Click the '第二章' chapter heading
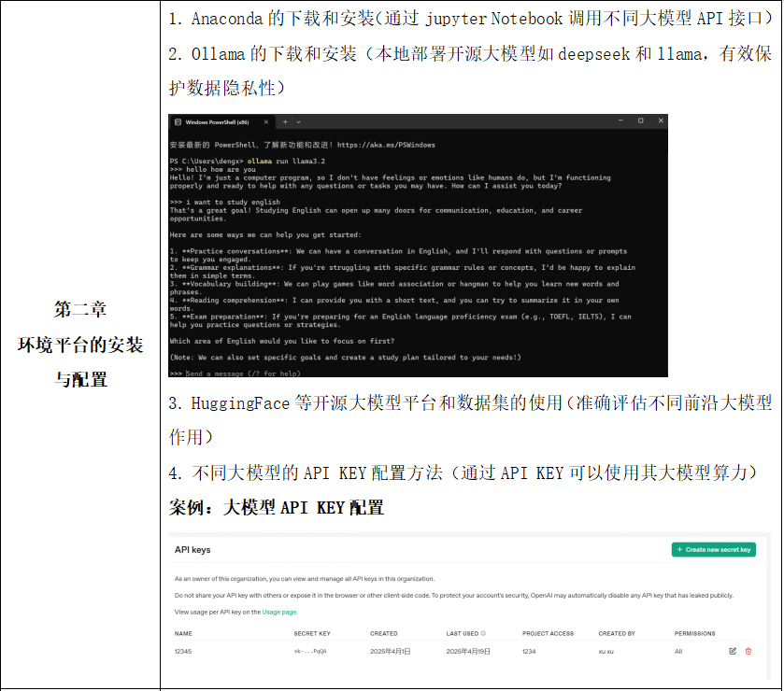 click(80, 309)
